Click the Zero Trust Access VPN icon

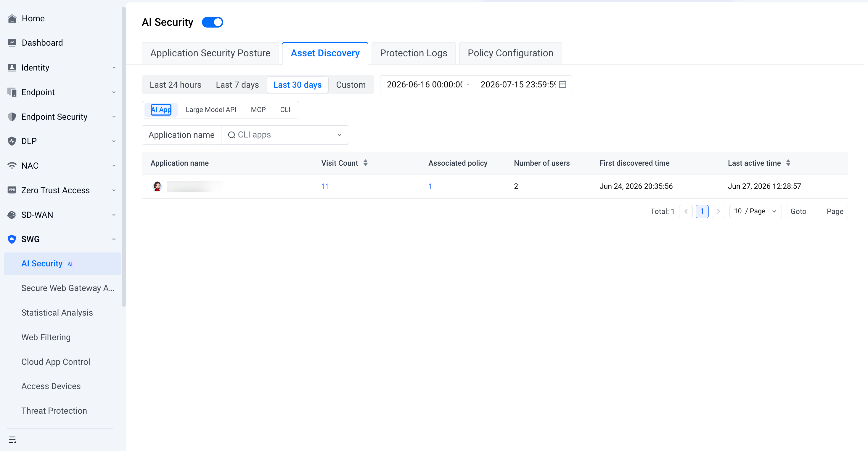click(x=12, y=190)
